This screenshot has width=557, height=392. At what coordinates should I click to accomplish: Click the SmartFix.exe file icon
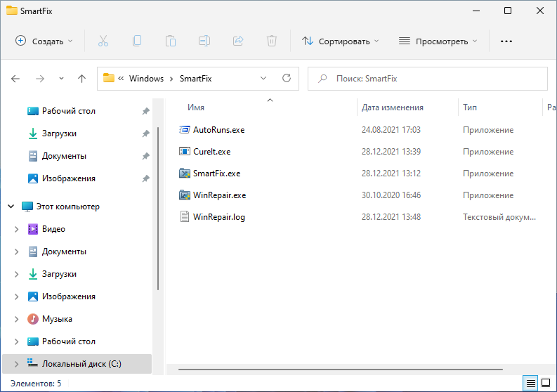pos(184,174)
